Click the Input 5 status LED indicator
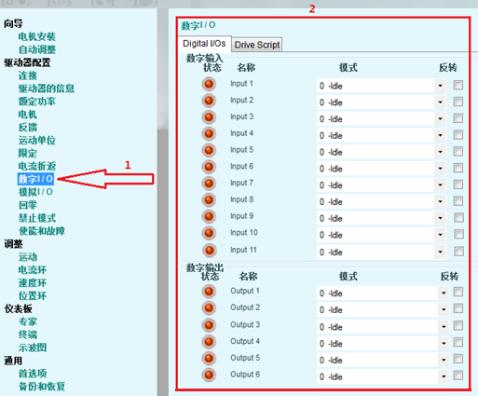Screen dimensions: 478x396 click(x=209, y=150)
